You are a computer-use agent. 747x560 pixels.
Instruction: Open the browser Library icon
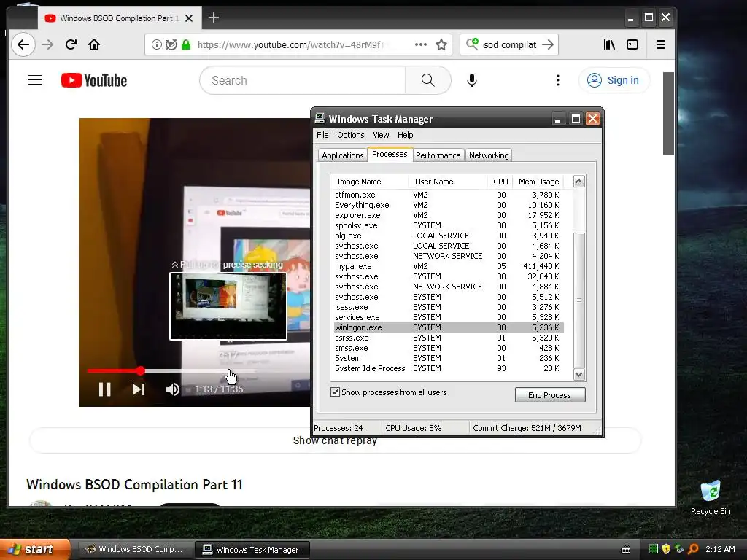tap(609, 44)
